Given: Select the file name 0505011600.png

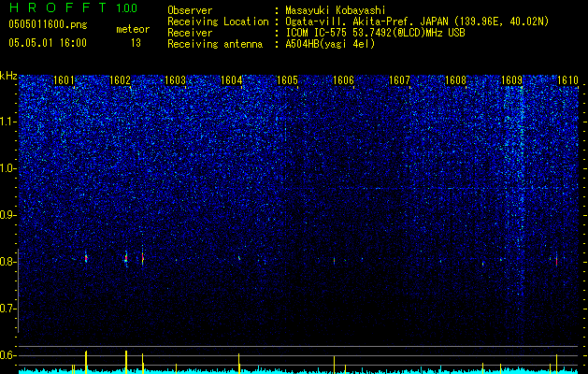Looking at the screenshot, I should 48,24.
